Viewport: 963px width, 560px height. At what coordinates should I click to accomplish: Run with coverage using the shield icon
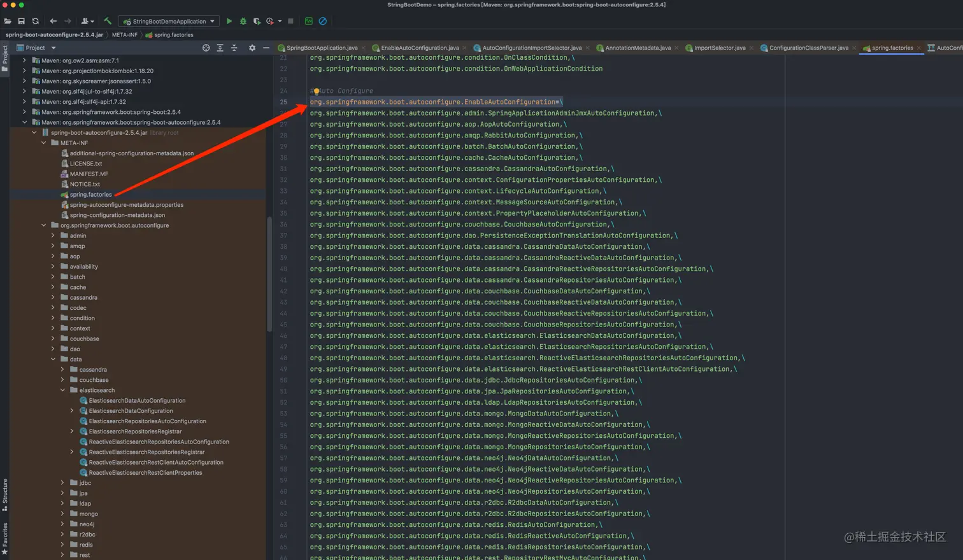click(257, 21)
